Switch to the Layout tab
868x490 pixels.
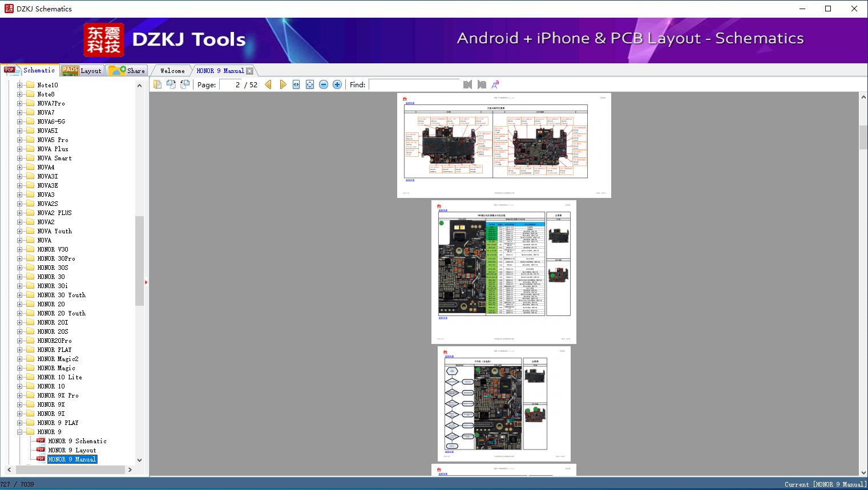[83, 71]
